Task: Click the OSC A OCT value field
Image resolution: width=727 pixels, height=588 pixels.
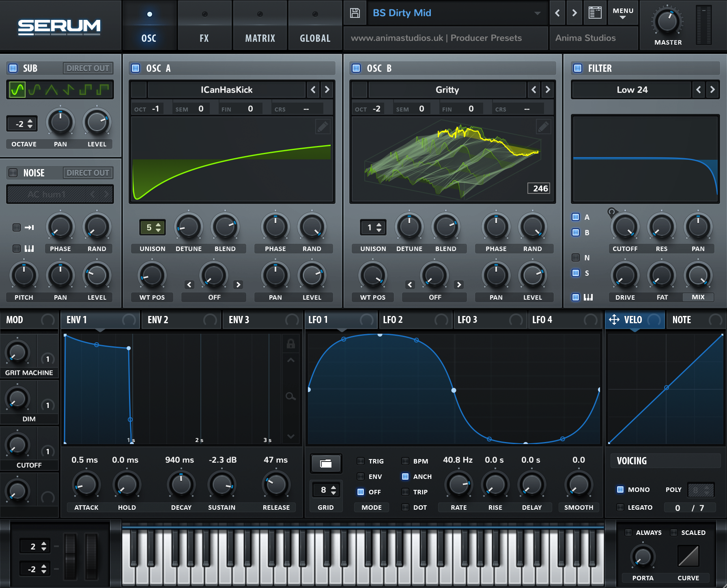Action: [148, 109]
